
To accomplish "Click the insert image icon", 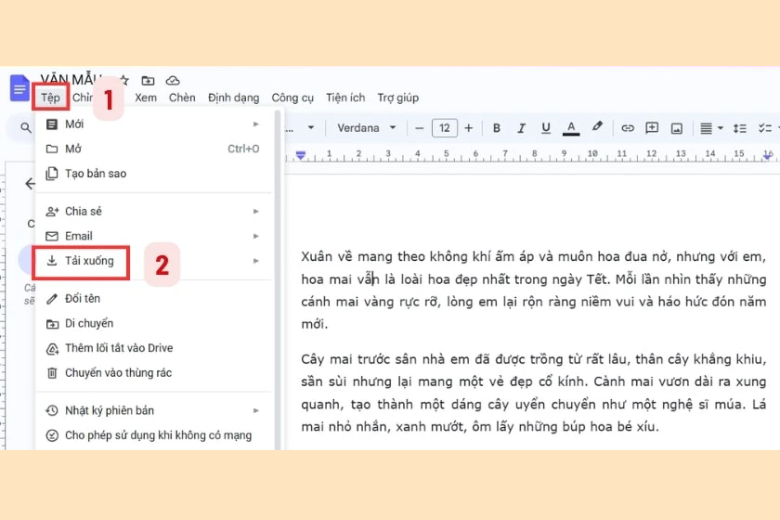I will (677, 128).
